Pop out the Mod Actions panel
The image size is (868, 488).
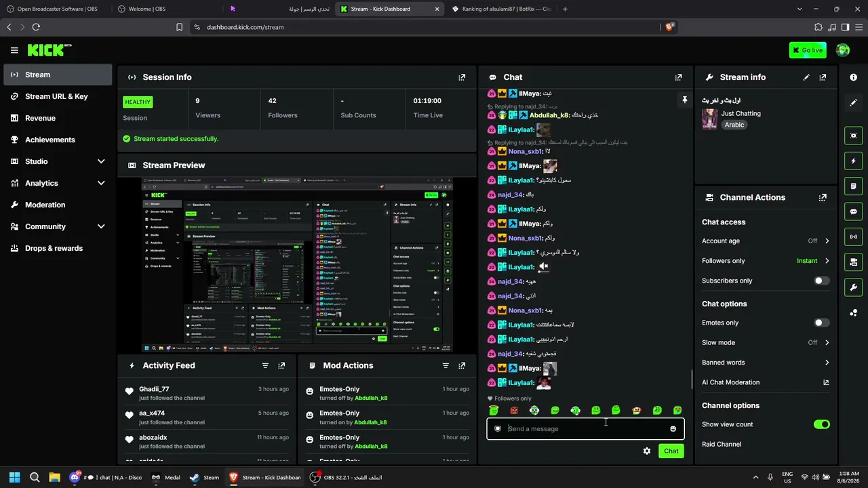tap(462, 365)
